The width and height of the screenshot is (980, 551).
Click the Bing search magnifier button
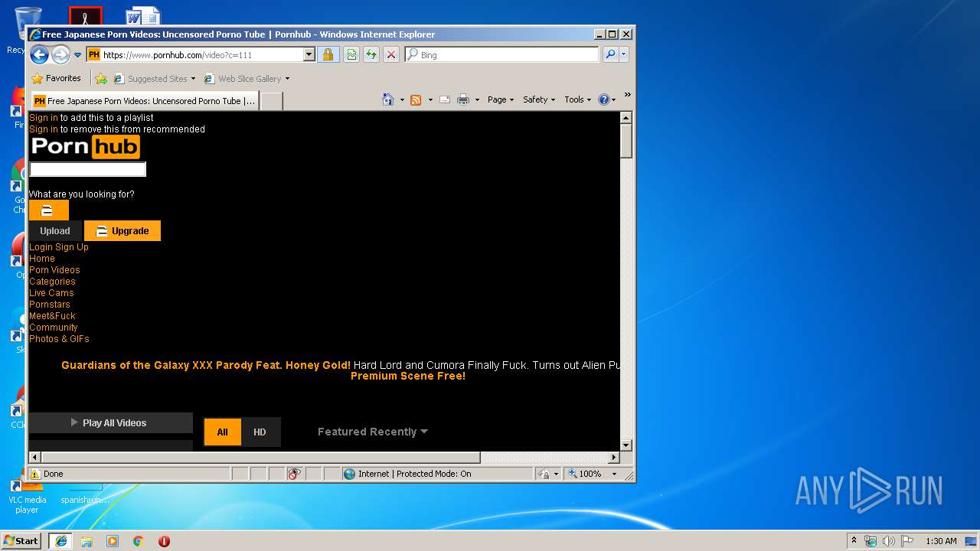click(x=609, y=54)
